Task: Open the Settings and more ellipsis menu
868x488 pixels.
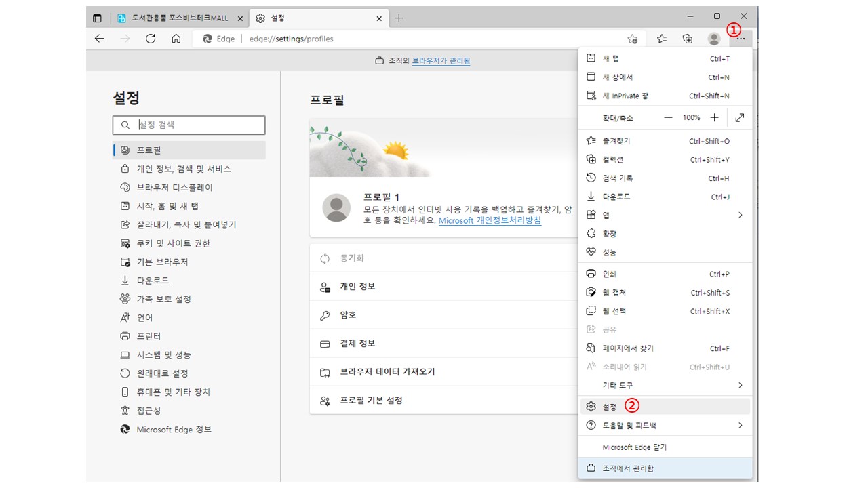Action: (x=741, y=39)
